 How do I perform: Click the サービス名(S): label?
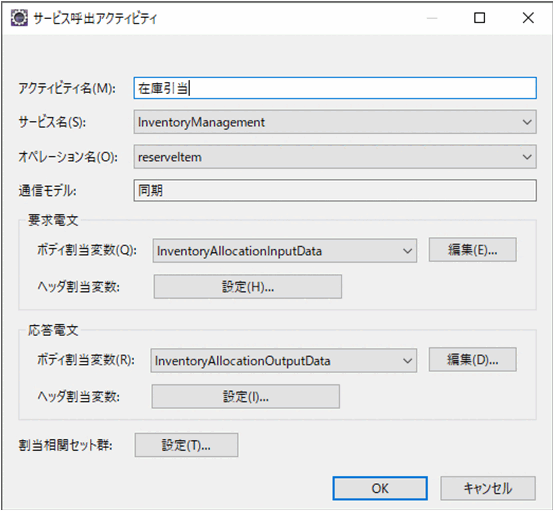pos(52,122)
